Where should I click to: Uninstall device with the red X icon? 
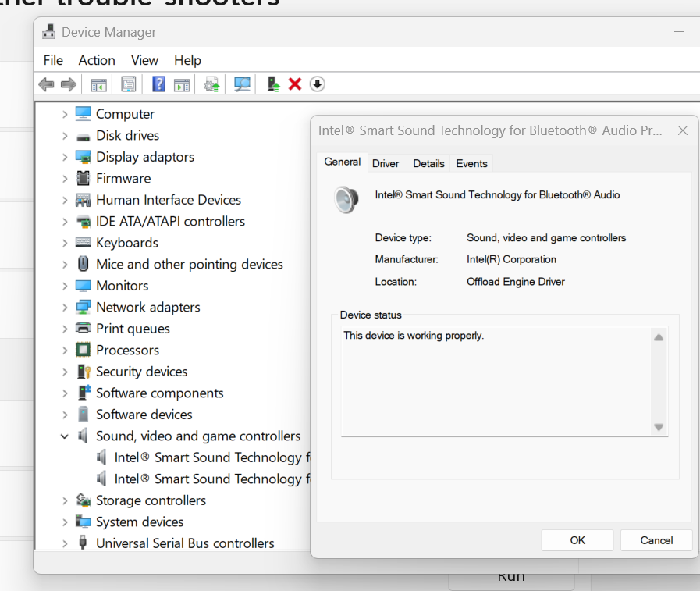click(295, 84)
